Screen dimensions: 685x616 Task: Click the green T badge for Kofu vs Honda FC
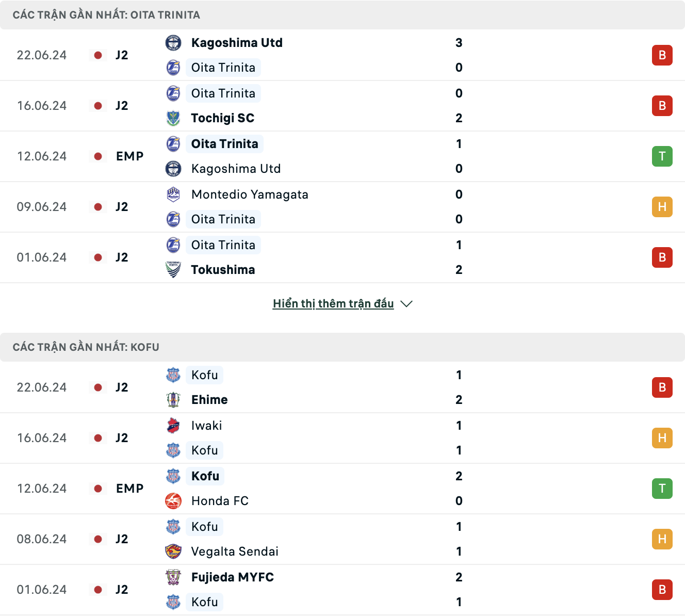click(x=662, y=489)
